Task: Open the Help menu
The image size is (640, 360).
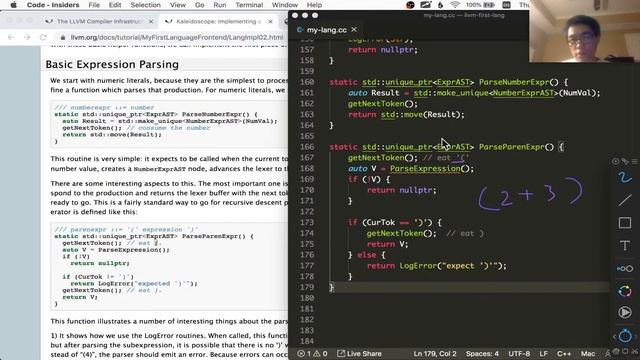Action: pos(314,5)
